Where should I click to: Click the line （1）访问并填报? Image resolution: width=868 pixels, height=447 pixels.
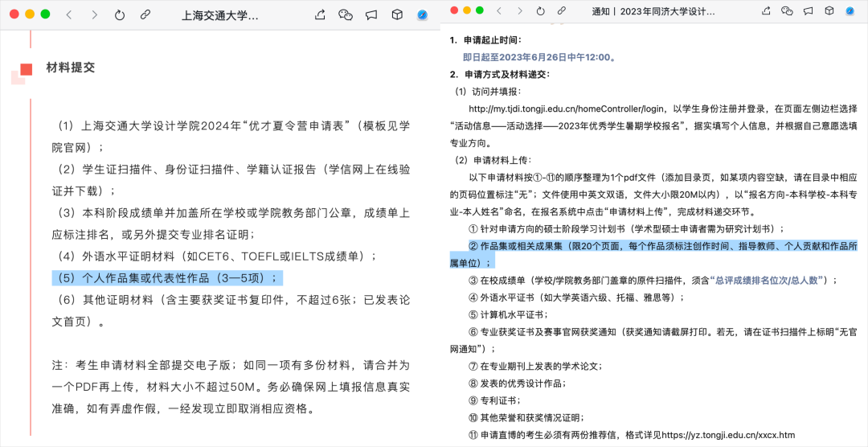(x=488, y=92)
